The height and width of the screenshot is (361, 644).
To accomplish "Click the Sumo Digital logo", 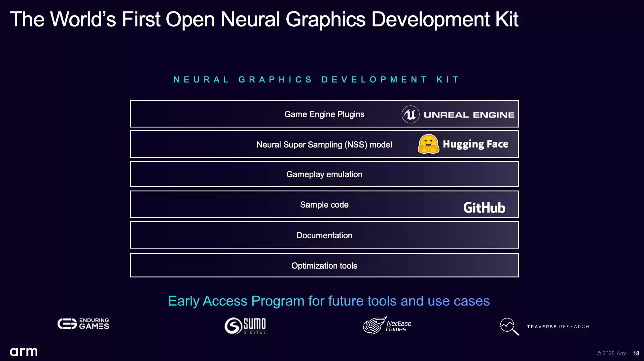I will click(245, 326).
